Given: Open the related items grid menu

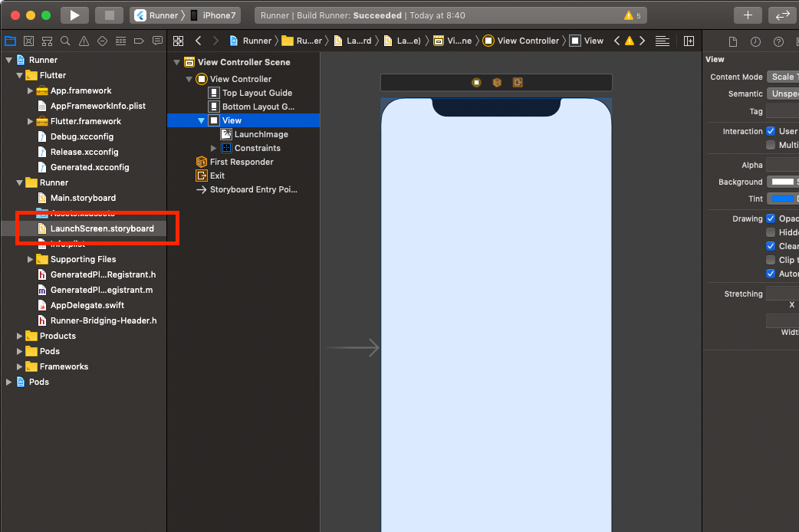Looking at the screenshot, I should click(179, 41).
